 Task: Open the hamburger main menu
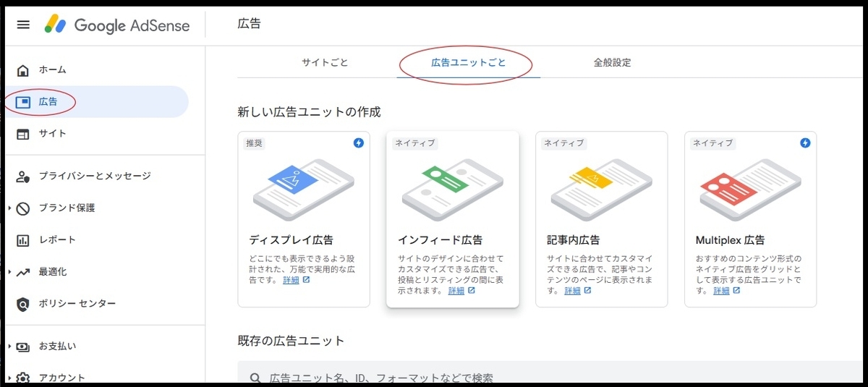tap(23, 25)
